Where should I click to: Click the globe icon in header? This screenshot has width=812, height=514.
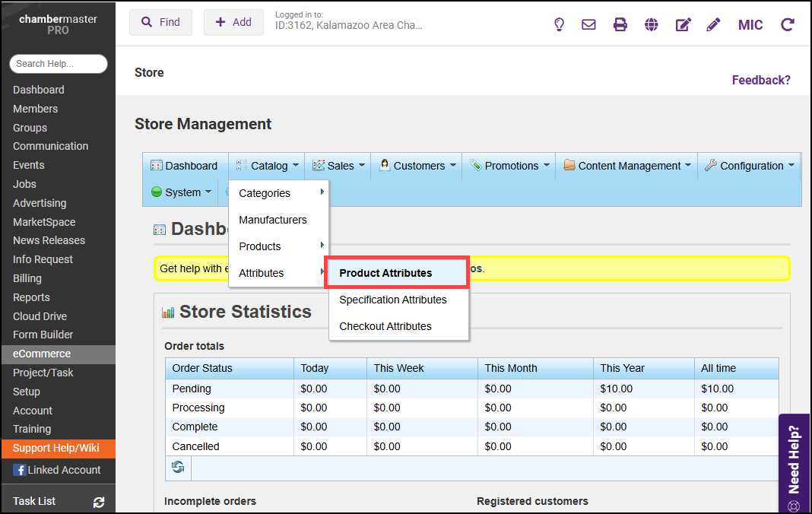click(652, 24)
